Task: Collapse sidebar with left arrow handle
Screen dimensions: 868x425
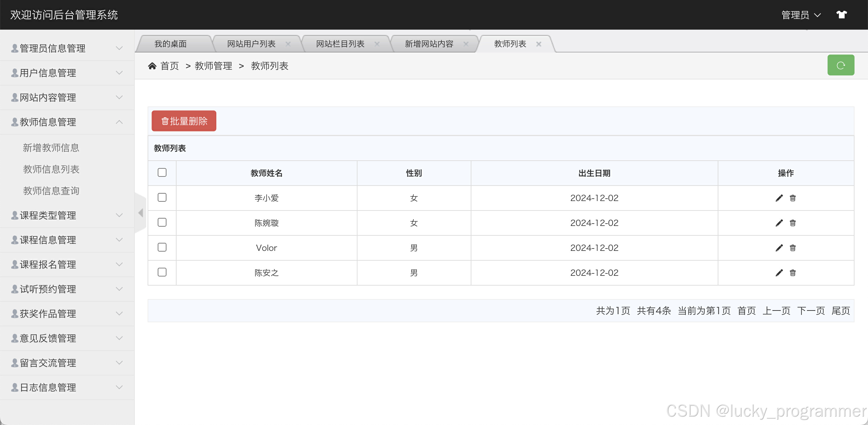Action: [141, 213]
